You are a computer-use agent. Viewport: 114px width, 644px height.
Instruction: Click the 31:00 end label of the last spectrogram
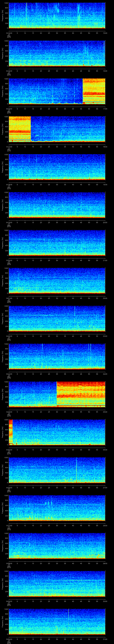[x=105, y=639]
